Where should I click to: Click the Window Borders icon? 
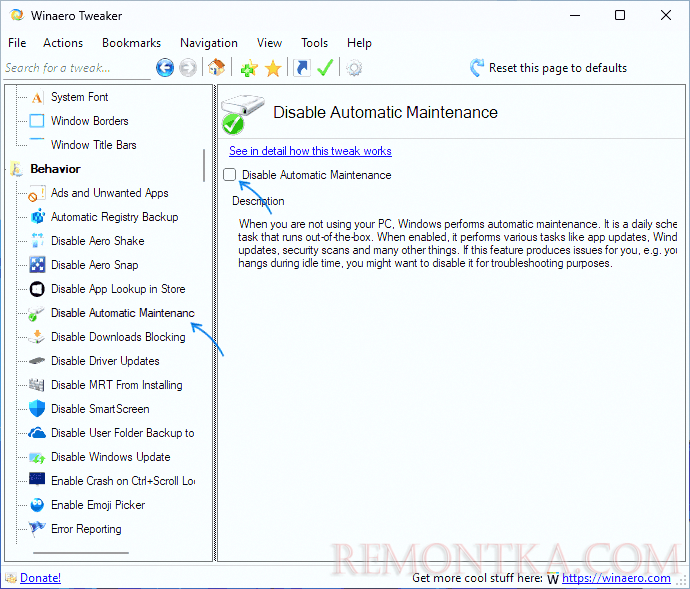coord(37,121)
